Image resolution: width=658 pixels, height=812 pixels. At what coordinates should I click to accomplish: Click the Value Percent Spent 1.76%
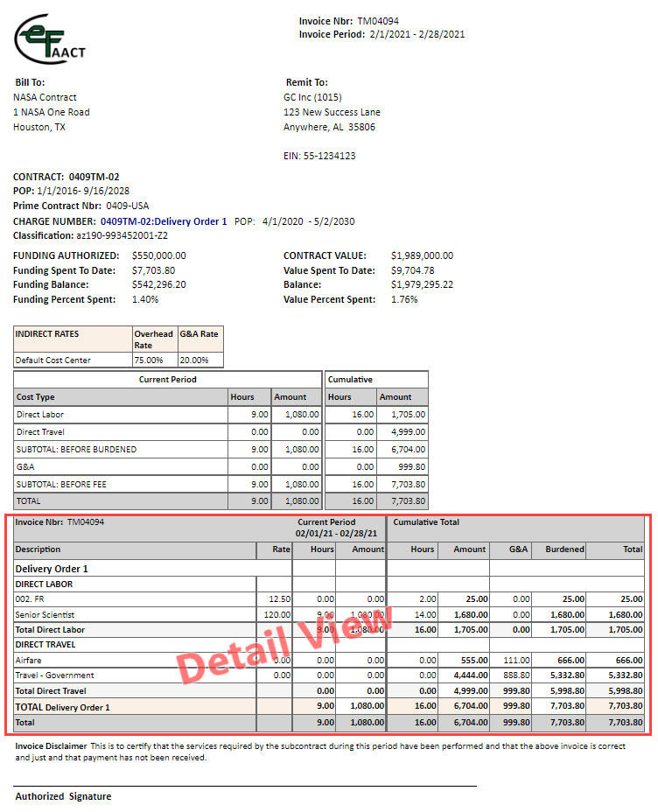pos(404,299)
